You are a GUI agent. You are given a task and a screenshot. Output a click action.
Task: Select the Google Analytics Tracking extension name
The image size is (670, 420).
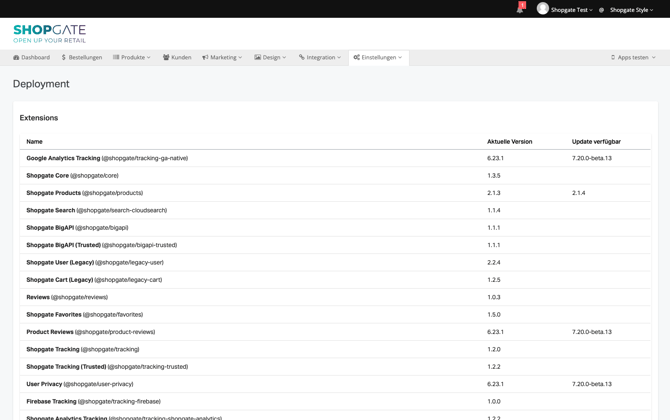pyautogui.click(x=63, y=158)
